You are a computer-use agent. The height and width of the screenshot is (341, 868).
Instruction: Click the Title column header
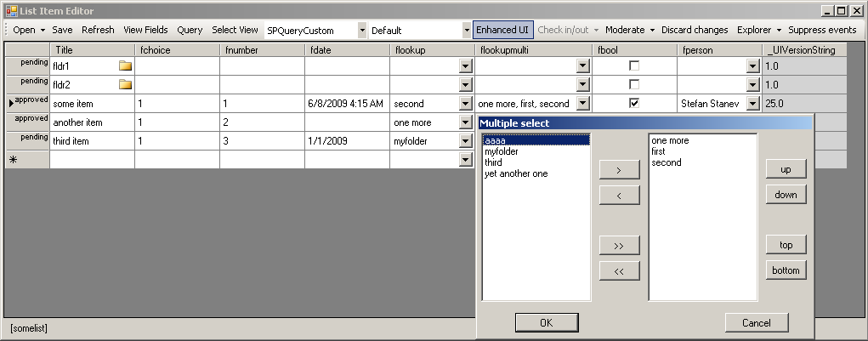point(93,50)
